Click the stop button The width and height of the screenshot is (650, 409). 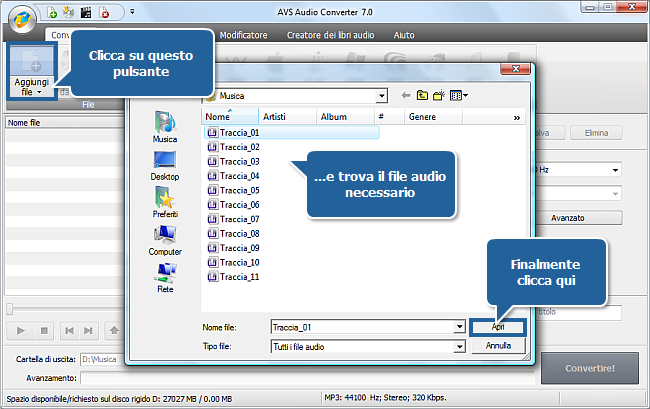point(44,331)
